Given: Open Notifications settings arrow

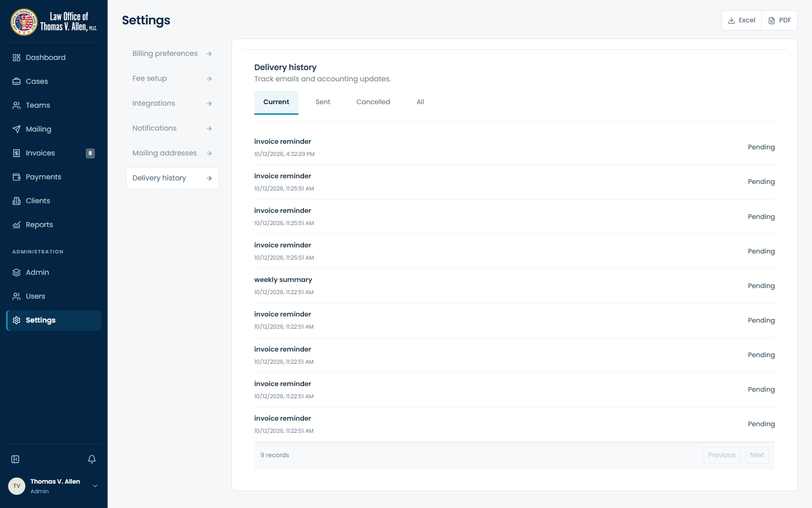Looking at the screenshot, I should coord(209,129).
